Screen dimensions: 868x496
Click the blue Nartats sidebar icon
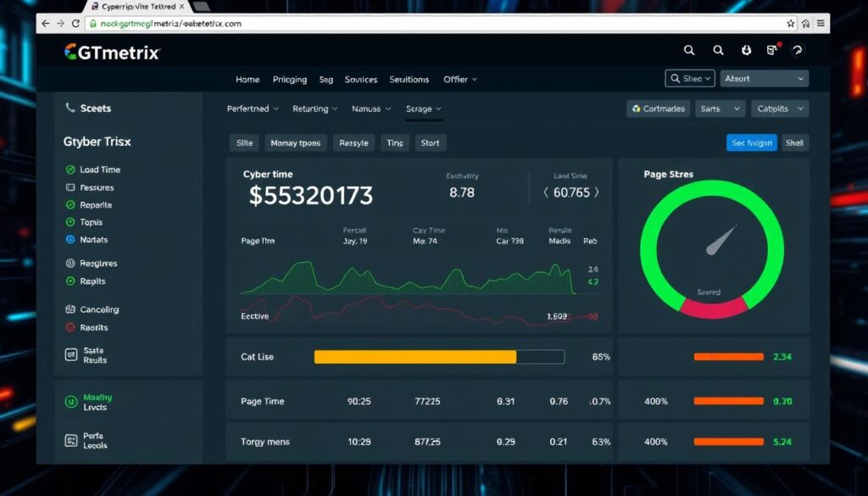70,240
